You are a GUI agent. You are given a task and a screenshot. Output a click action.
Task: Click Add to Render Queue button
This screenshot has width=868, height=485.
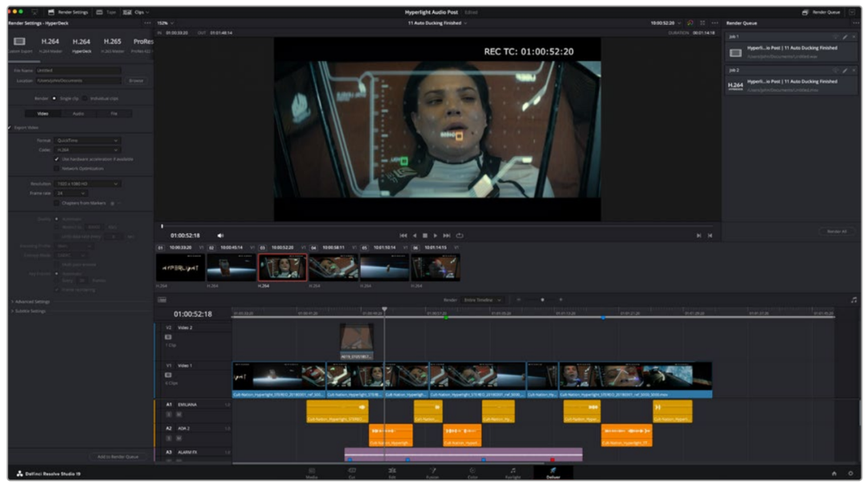click(118, 457)
